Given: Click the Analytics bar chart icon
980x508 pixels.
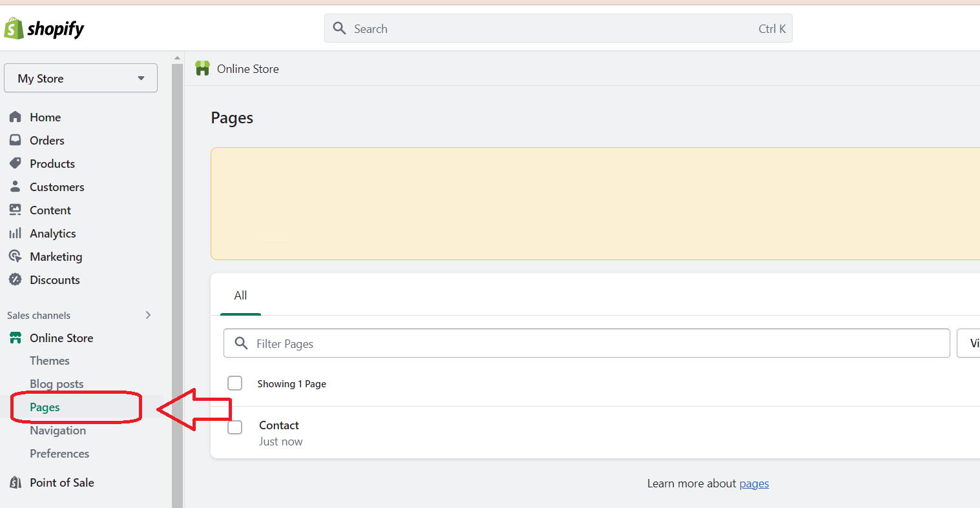Looking at the screenshot, I should click(16, 233).
